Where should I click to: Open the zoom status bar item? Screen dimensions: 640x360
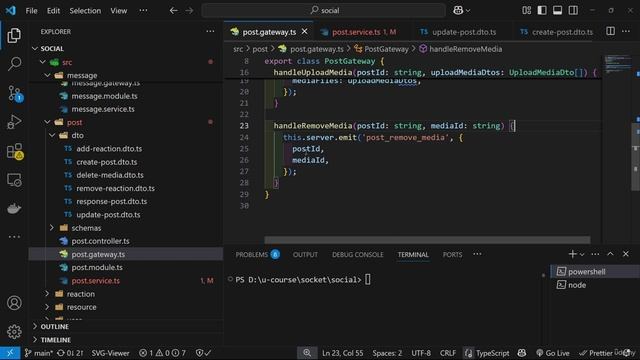(x=307, y=353)
